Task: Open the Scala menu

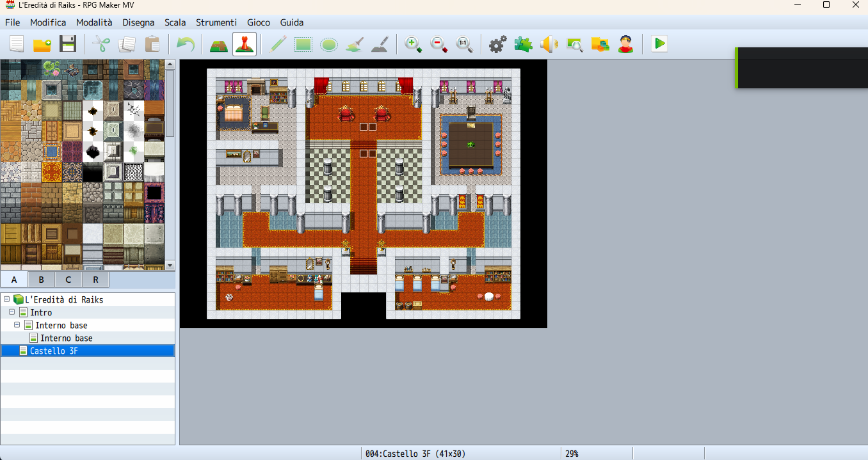Action: click(x=175, y=22)
